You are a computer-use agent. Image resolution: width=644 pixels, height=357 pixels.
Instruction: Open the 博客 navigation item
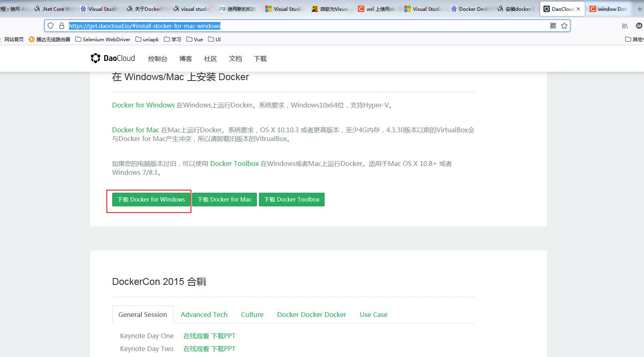click(186, 59)
